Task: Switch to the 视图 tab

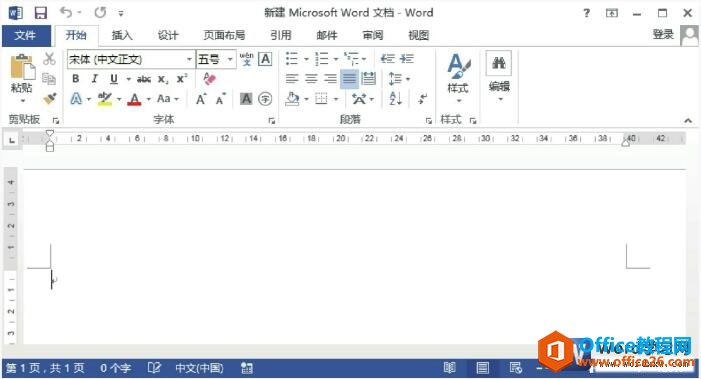Action: (x=418, y=35)
